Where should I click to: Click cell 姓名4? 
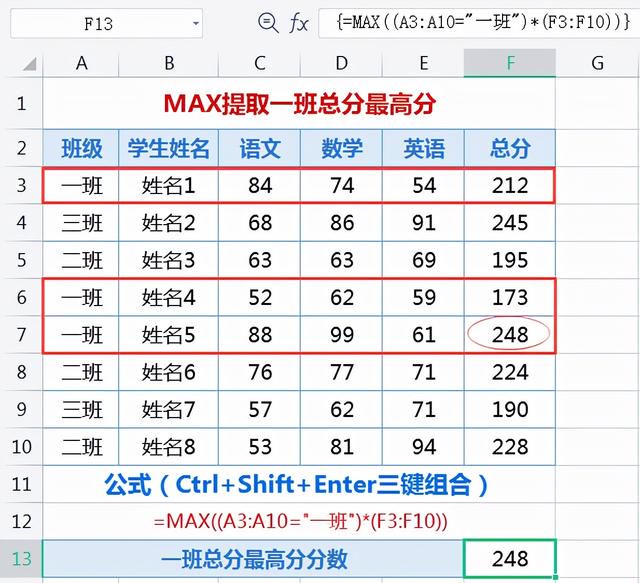[x=169, y=297]
